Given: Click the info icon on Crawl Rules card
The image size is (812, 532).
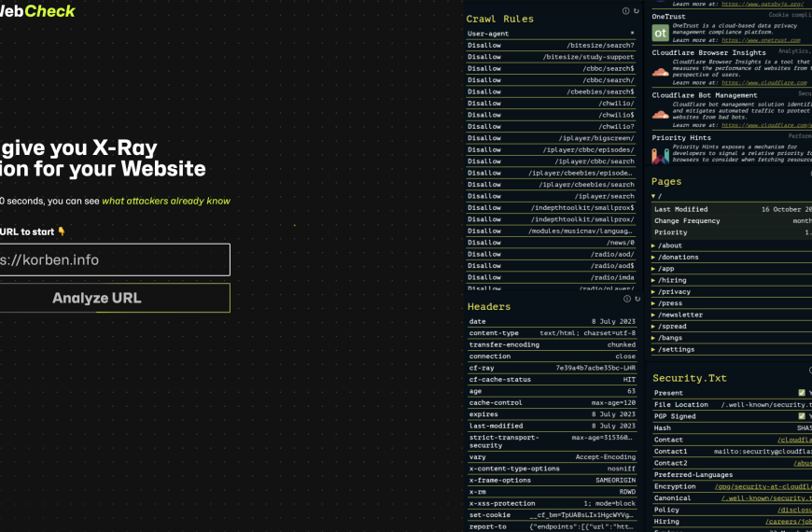Looking at the screenshot, I should [x=625, y=11].
